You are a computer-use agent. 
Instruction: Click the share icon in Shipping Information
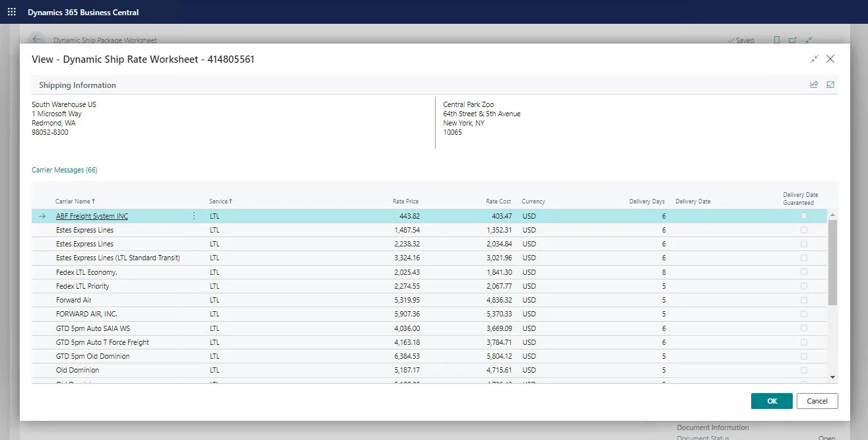click(x=814, y=85)
